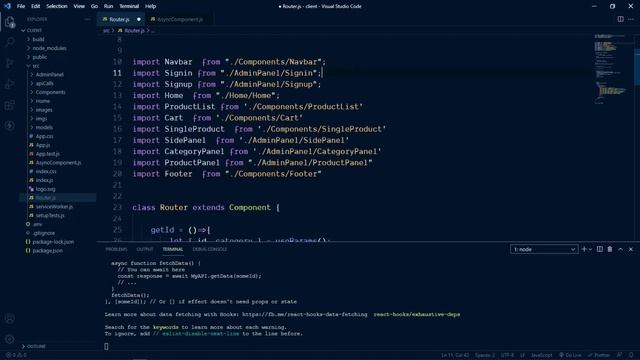Open Run and Debug view in activity bar
640x360 pixels.
tap(9, 84)
